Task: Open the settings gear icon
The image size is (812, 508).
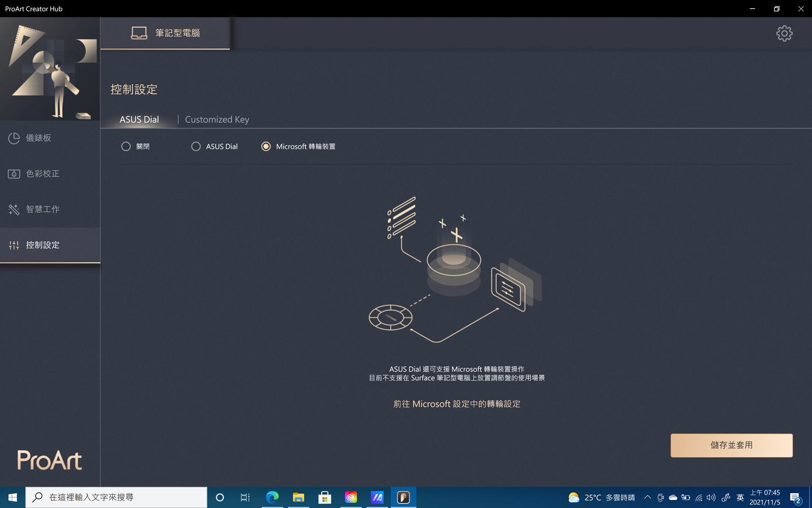Action: pyautogui.click(x=784, y=34)
